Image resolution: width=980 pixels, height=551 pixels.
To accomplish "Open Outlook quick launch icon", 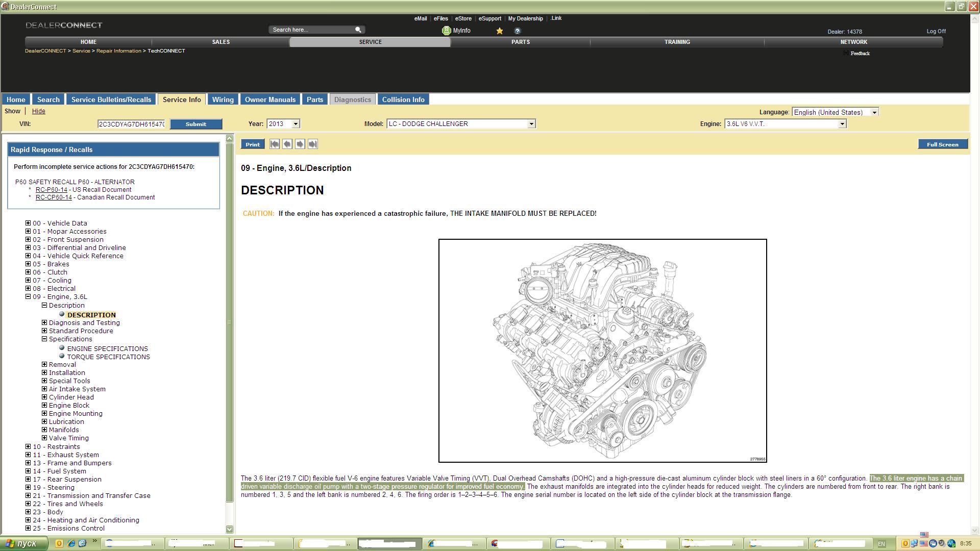I will 59,543.
